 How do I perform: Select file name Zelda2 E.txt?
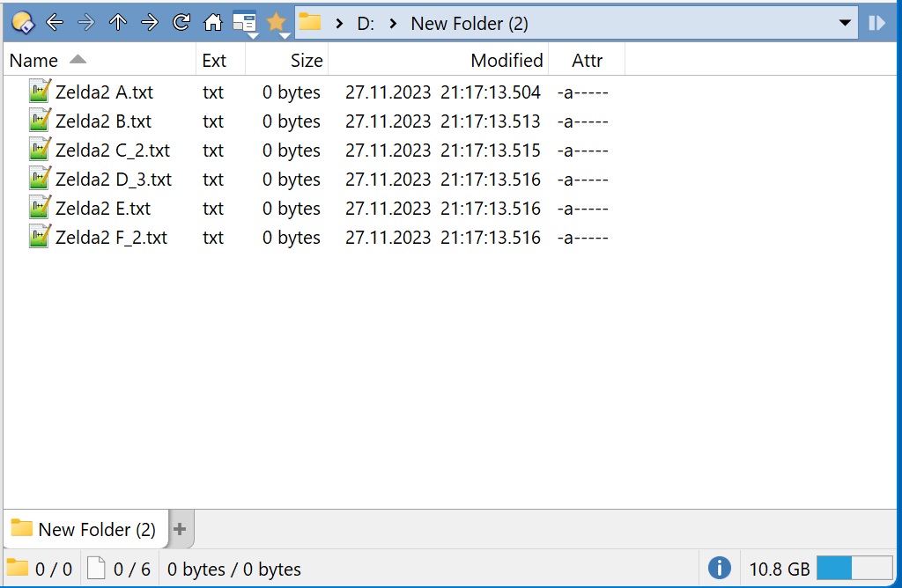pyautogui.click(x=103, y=208)
